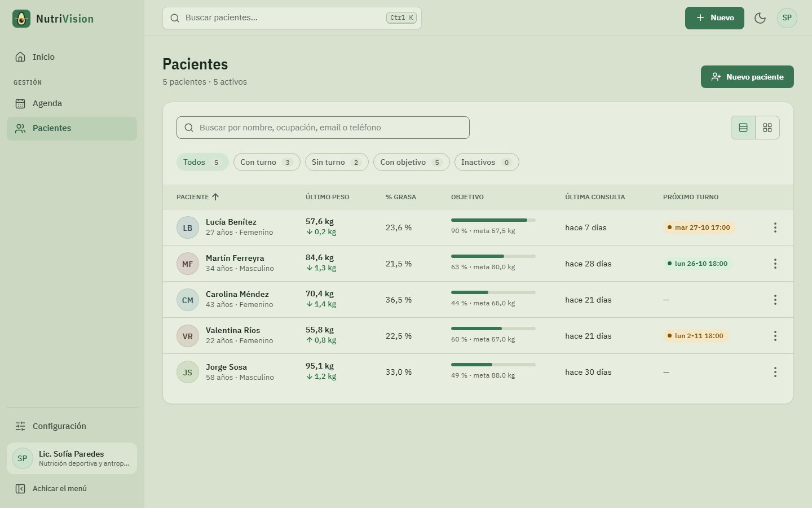This screenshot has width=812, height=508.
Task: Sort table by Paciente column
Action: tap(198, 197)
